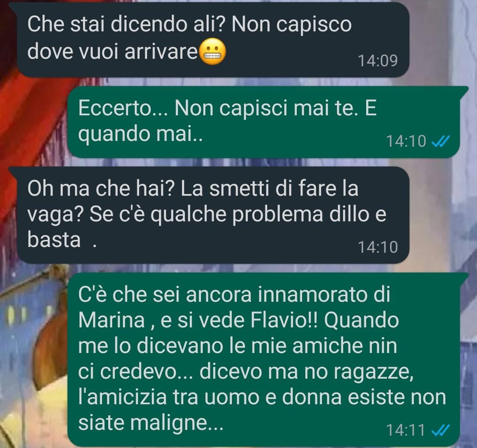This screenshot has height=448, width=477.
Task: Click the 14:11 timestamp
Action: [406, 430]
